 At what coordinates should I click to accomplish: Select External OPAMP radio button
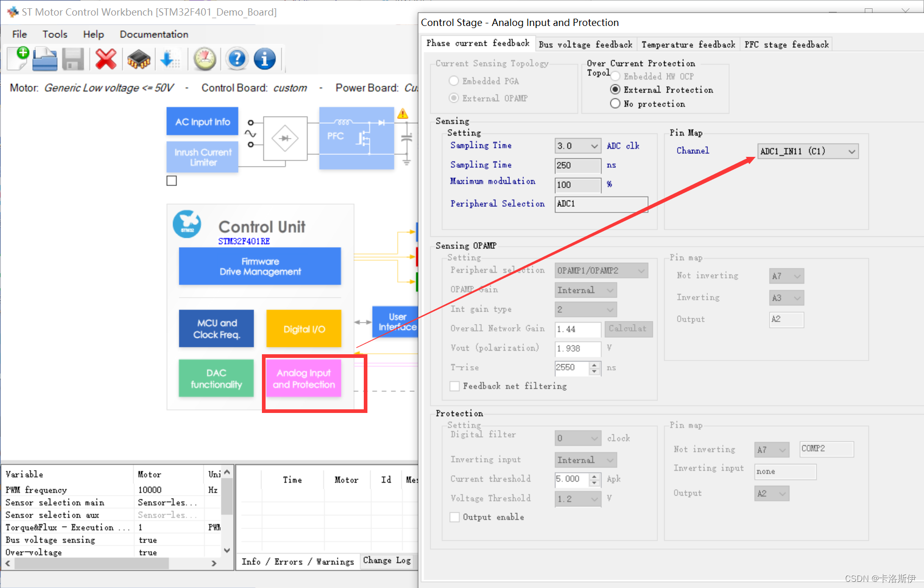[x=454, y=98]
